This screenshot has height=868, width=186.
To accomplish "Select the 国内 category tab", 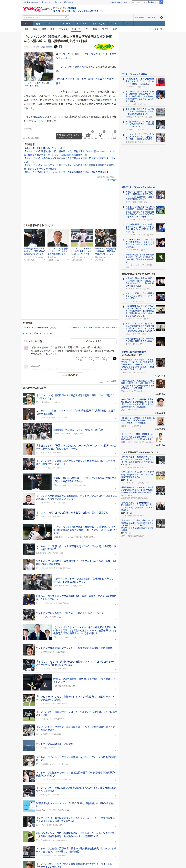I will [35, 29].
